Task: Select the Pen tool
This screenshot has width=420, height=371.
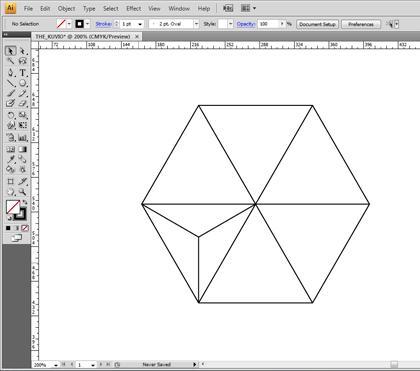Action: click(11, 72)
